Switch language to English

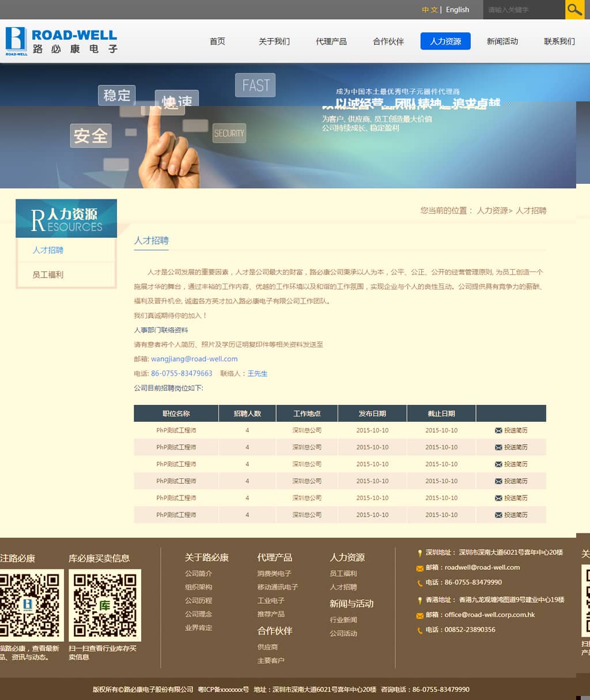[x=457, y=10]
